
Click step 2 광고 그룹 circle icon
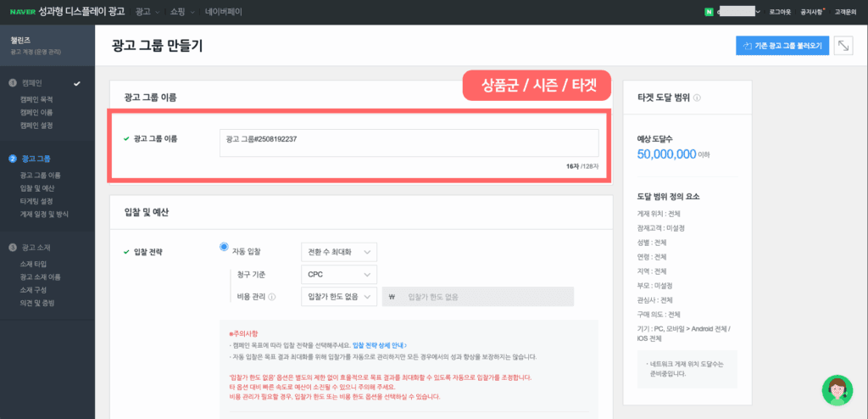click(12, 159)
